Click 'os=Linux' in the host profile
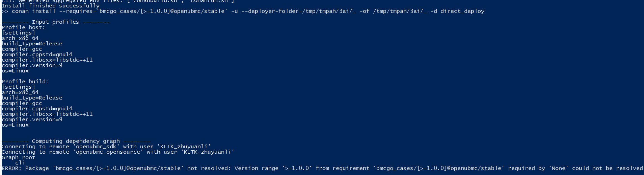The width and height of the screenshot is (644, 175). (x=15, y=71)
